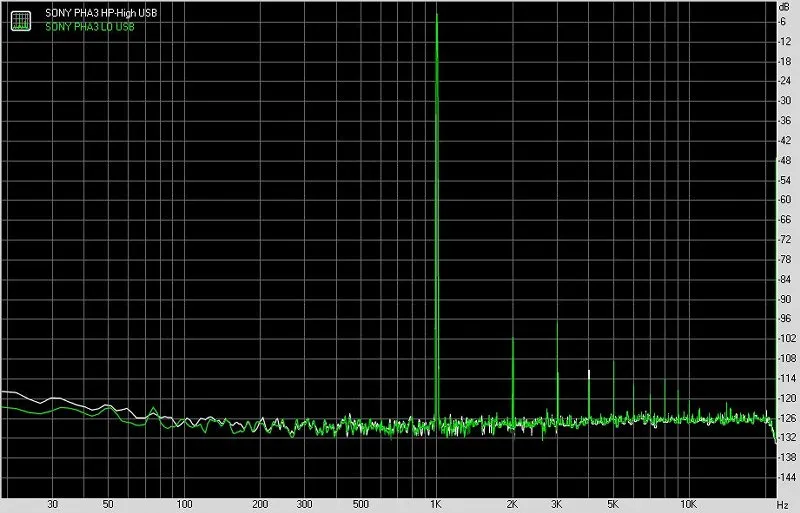The image size is (800, 513).
Task: Click the 3K frequency axis label
Action: (557, 504)
